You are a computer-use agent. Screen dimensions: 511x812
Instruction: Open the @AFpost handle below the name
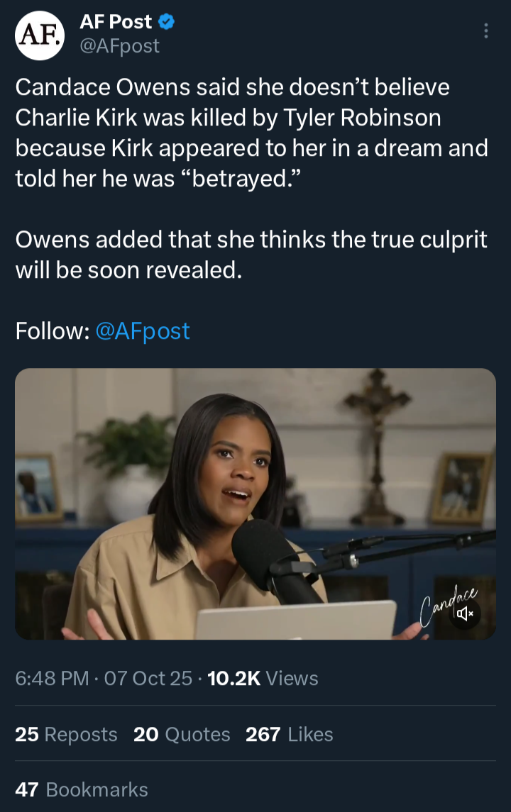coord(119,46)
